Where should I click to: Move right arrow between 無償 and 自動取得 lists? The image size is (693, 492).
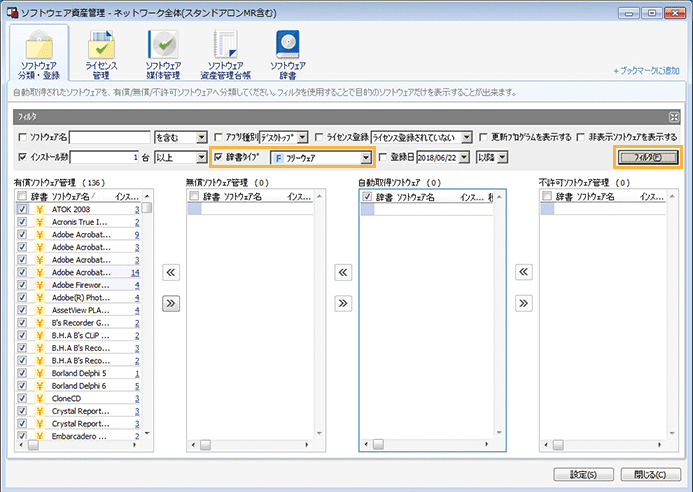coord(343,303)
